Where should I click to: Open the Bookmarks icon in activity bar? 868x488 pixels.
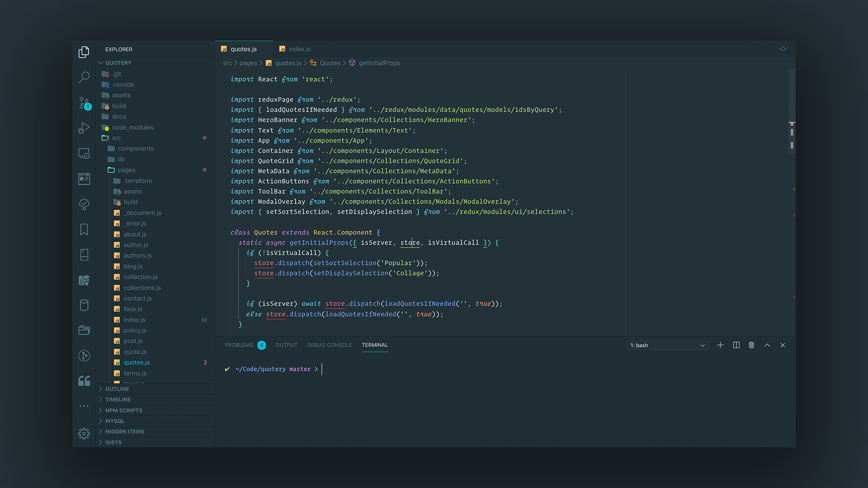point(84,230)
